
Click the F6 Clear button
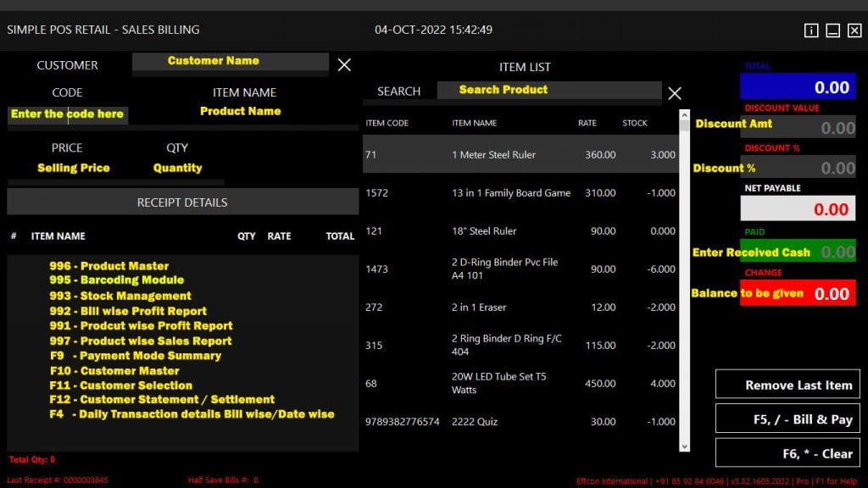point(787,453)
